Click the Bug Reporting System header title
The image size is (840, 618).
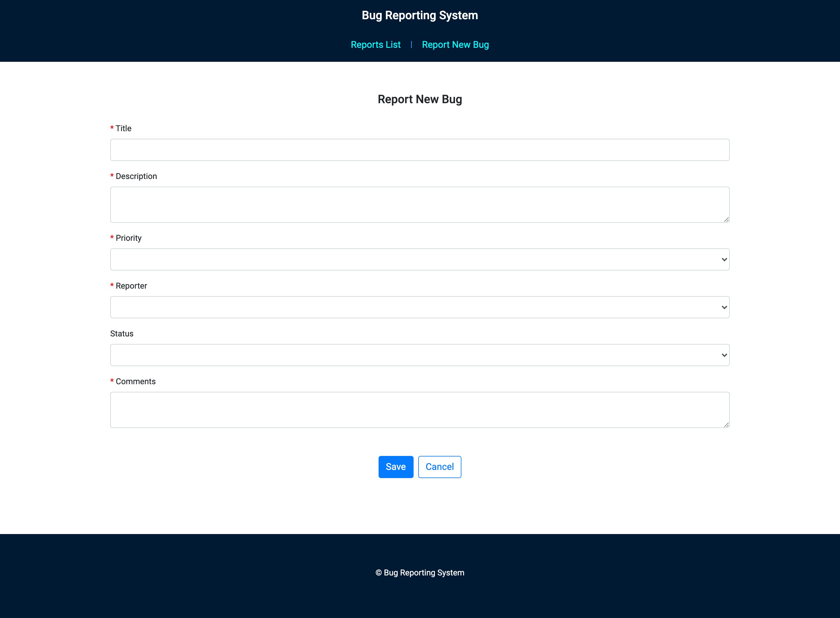[419, 15]
